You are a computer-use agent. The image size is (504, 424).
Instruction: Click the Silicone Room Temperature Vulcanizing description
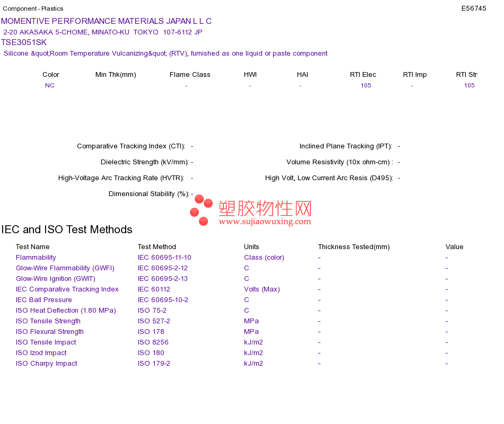pos(166,54)
